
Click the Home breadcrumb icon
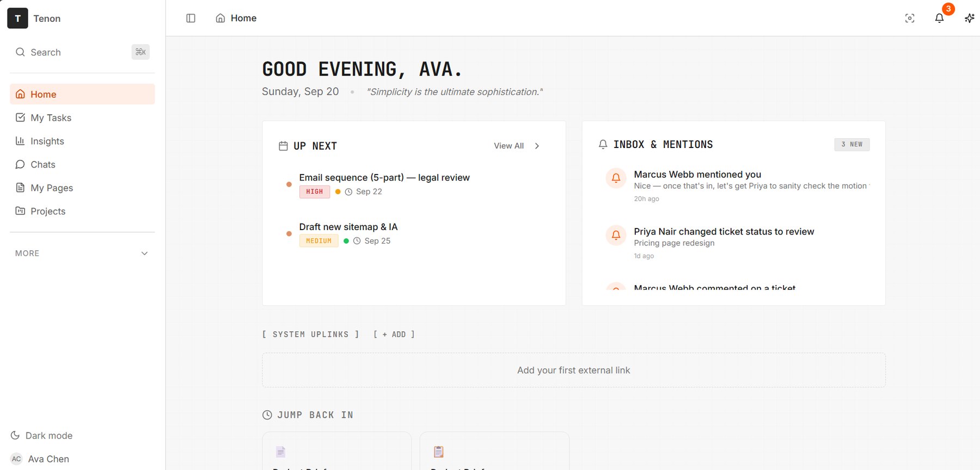[220, 18]
